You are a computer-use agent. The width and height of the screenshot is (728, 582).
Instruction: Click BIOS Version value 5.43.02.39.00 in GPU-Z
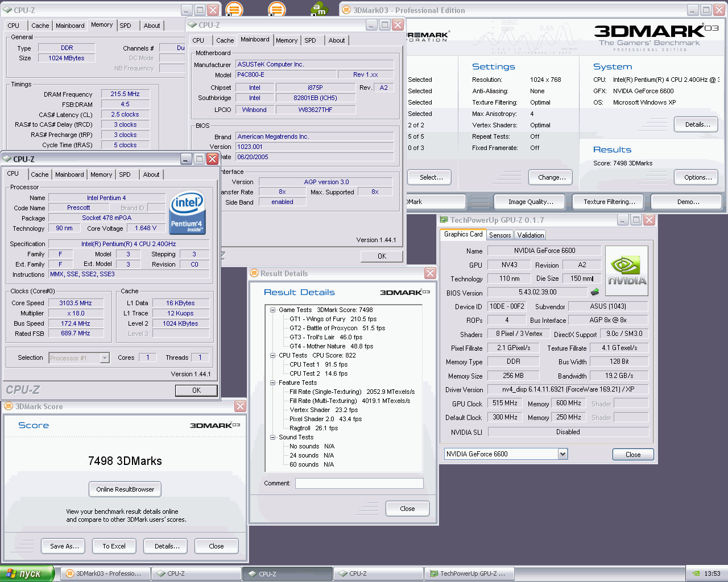click(537, 292)
